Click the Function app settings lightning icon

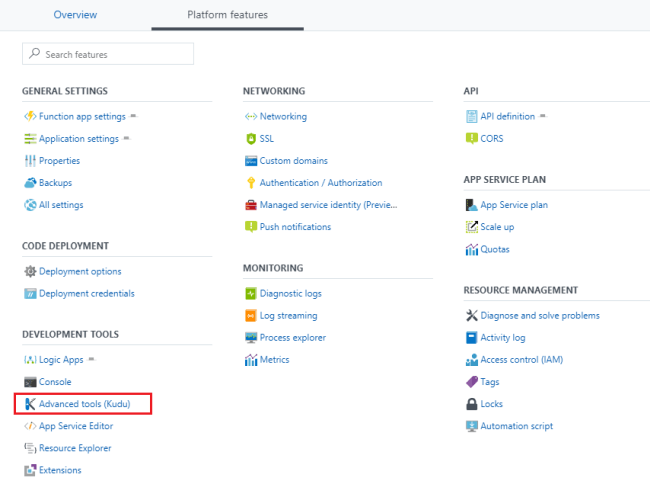tap(30, 116)
